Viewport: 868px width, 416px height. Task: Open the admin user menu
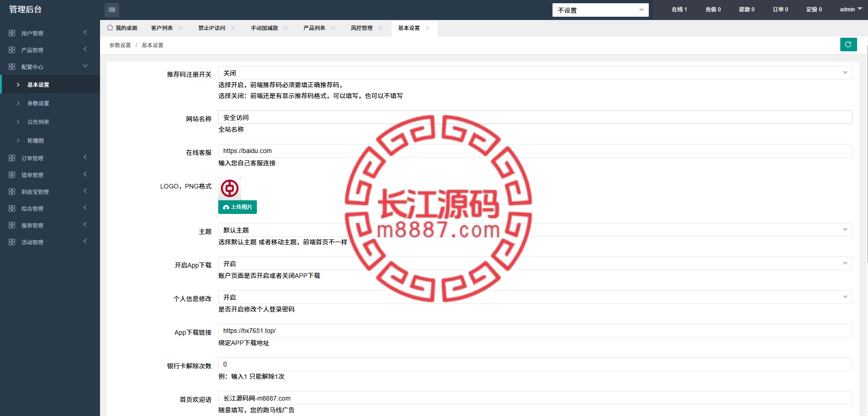(x=851, y=10)
